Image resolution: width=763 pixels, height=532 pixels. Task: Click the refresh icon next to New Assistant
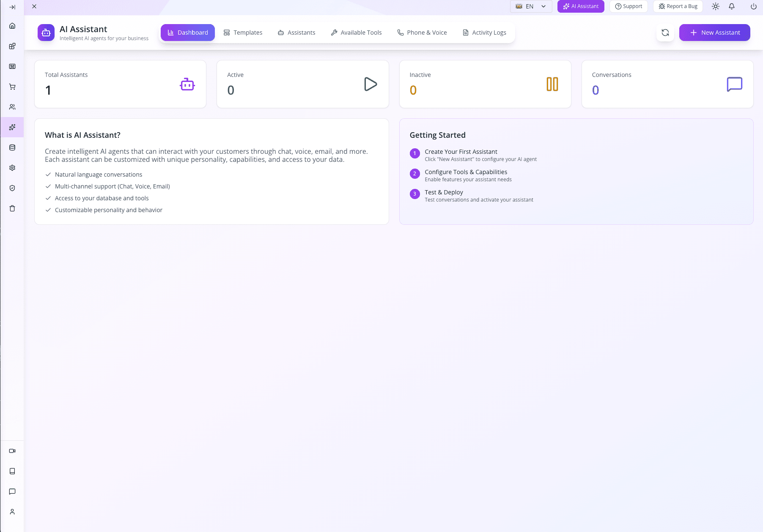pyautogui.click(x=665, y=33)
